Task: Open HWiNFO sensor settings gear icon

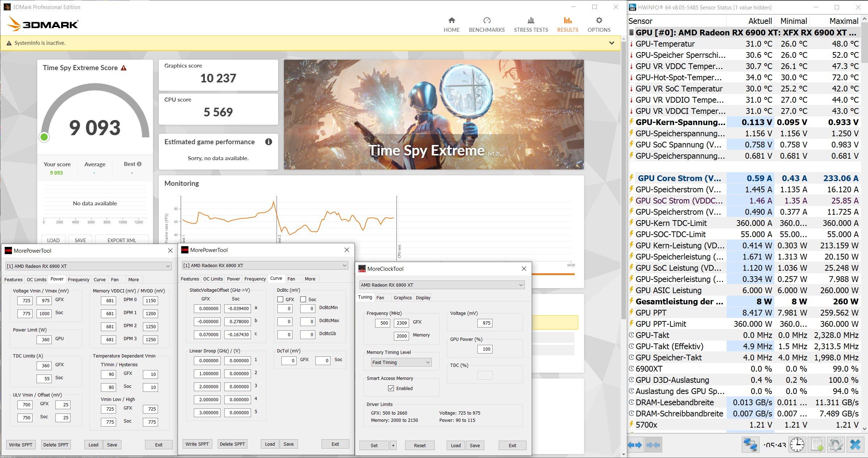Action: coord(835,445)
